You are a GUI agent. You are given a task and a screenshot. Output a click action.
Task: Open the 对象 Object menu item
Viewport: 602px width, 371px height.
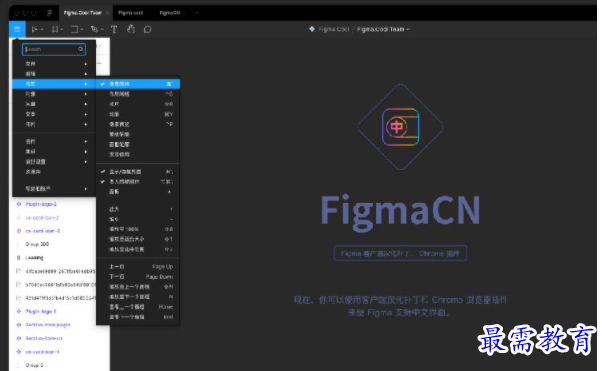[x=54, y=94]
